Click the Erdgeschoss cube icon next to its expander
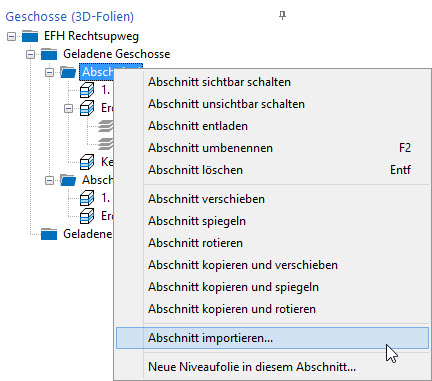Viewport: 432px width, 381px height. pos(87,108)
